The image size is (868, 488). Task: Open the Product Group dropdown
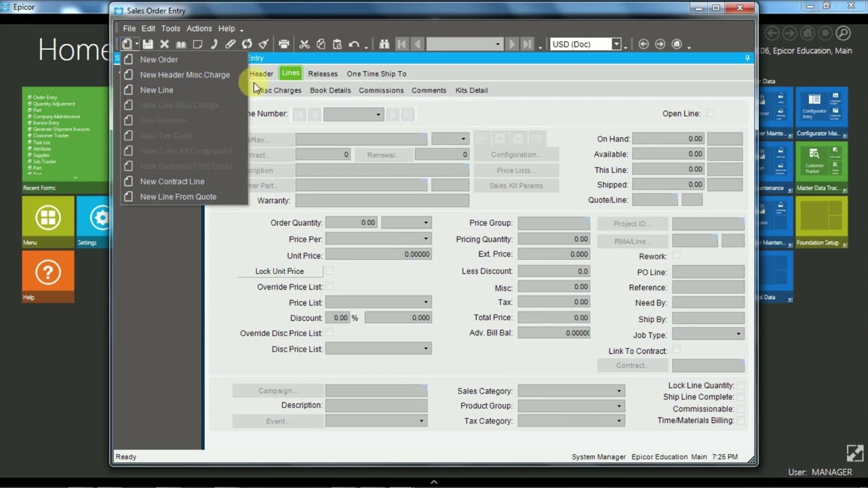618,406
